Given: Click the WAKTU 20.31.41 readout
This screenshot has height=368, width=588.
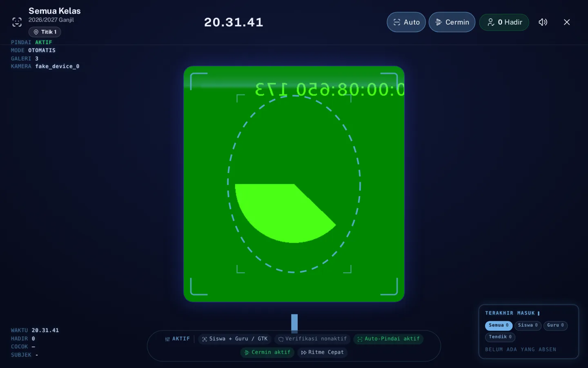Looking at the screenshot, I should click(35, 330).
